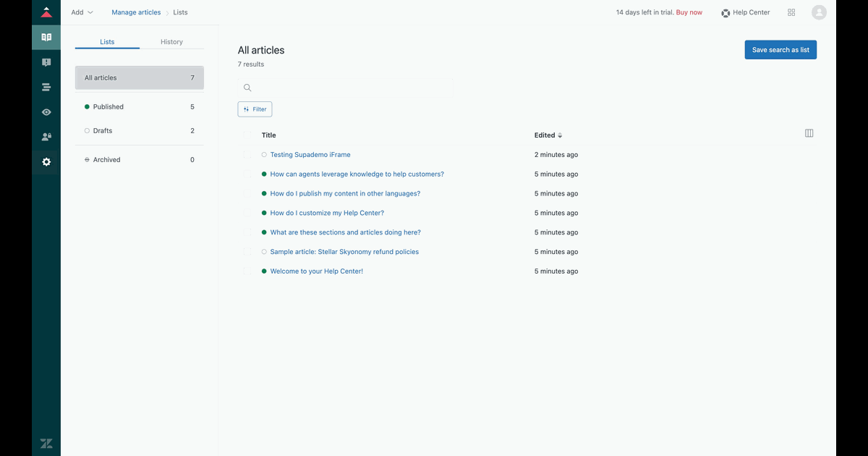Open the Add dropdown menu

click(x=82, y=12)
